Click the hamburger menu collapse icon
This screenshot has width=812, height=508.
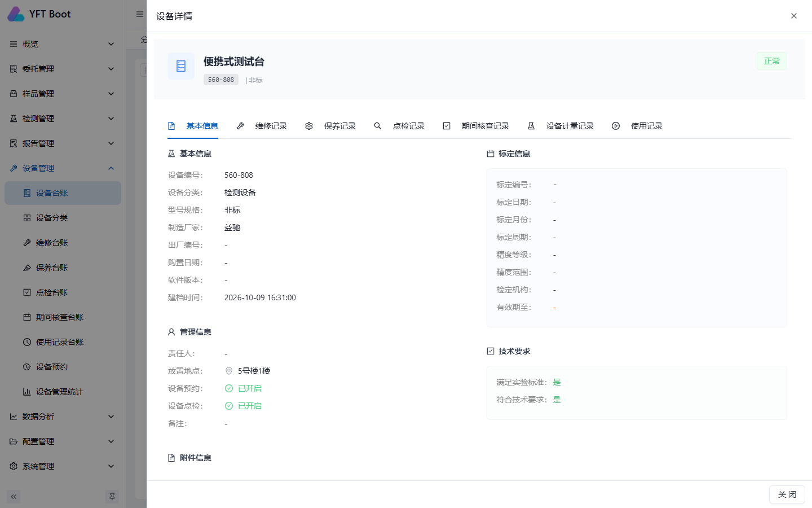click(139, 14)
